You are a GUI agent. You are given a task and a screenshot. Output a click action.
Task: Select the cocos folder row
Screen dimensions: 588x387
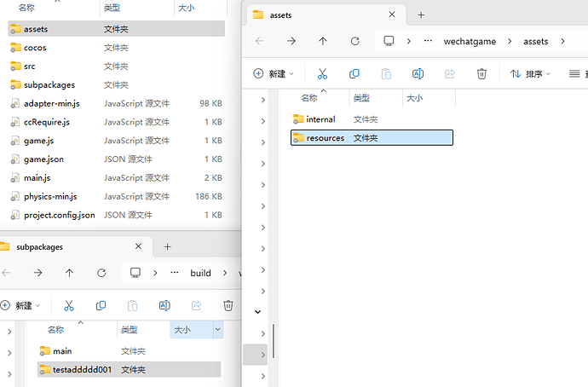tap(116, 48)
